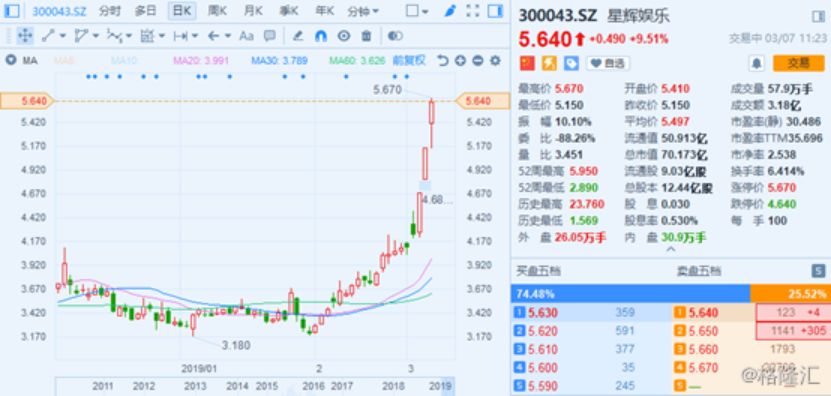
Task: Open chart settings gear icon
Action: 496,60
